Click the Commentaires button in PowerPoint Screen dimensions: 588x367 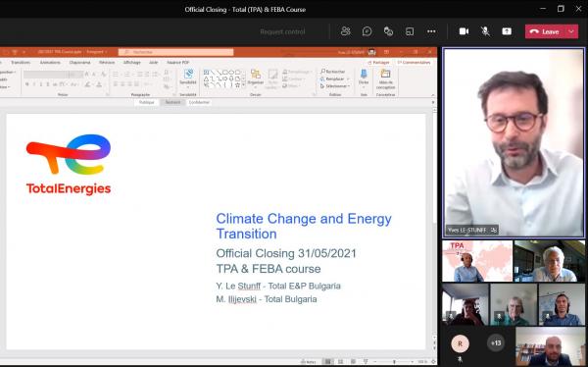[414, 63]
